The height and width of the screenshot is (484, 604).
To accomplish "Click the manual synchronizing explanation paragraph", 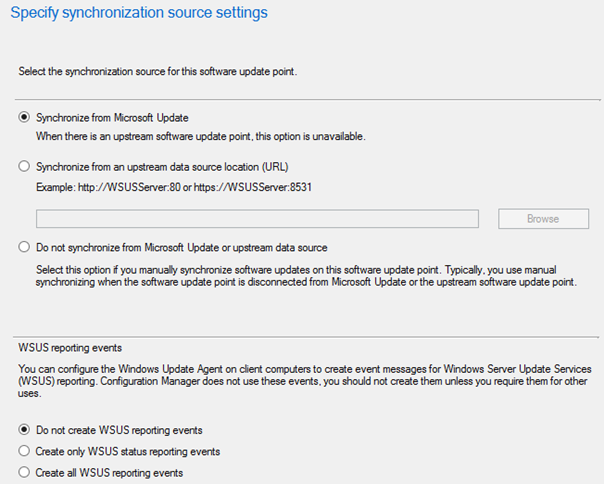I will [x=307, y=276].
